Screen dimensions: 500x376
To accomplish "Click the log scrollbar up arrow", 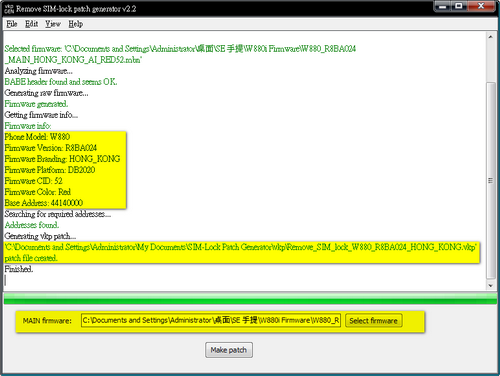I will (x=490, y=37).
